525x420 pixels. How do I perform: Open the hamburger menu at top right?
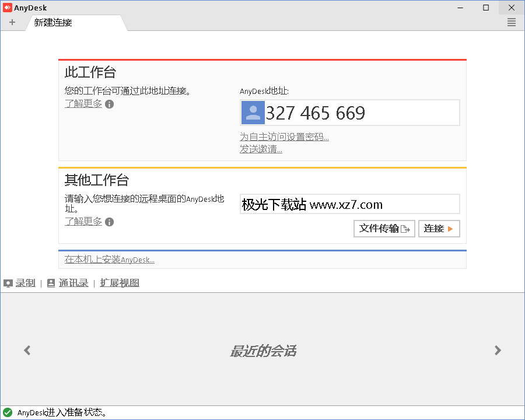pos(511,22)
